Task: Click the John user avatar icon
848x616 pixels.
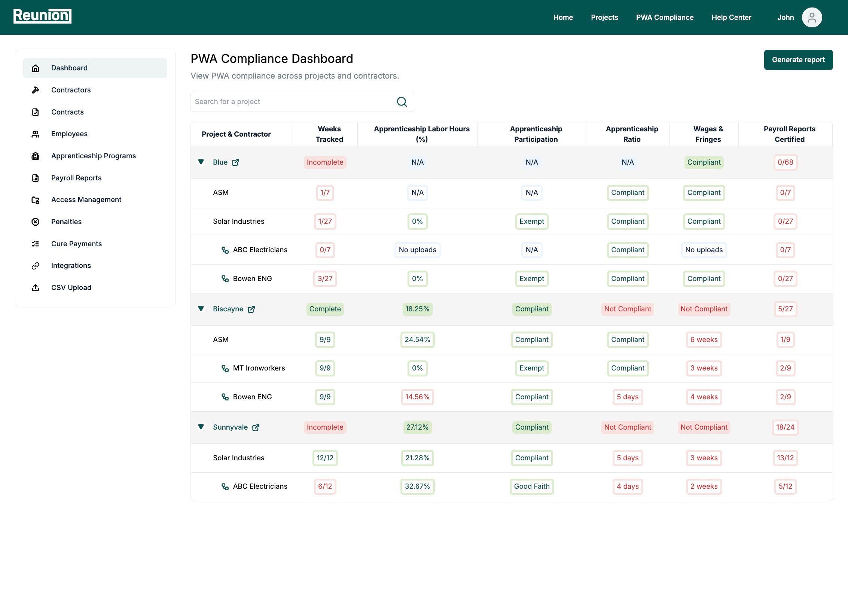Action: [811, 18]
